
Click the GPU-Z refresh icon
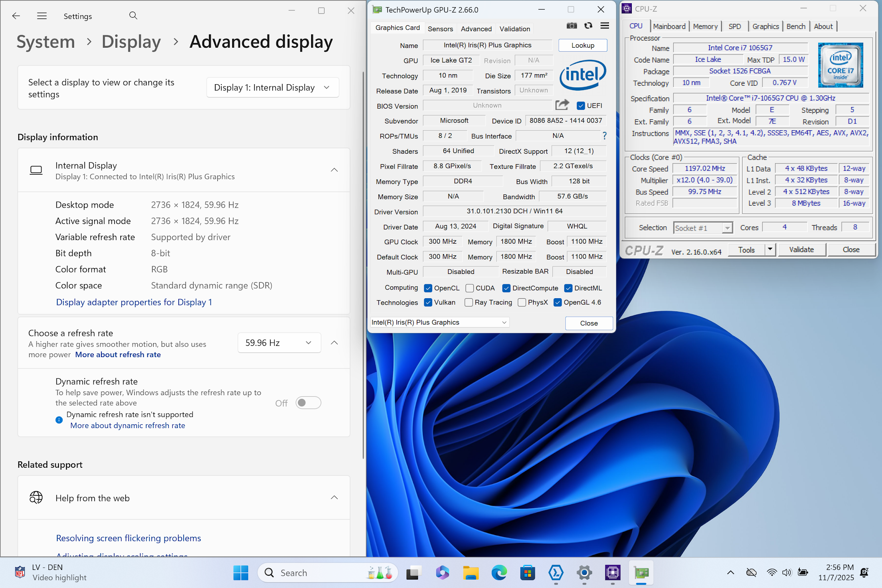tap(588, 26)
